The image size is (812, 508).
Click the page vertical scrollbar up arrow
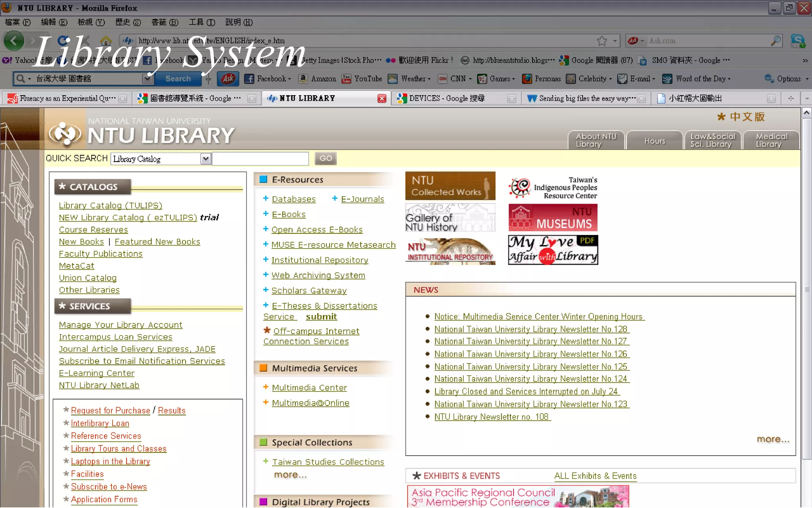coord(806,113)
